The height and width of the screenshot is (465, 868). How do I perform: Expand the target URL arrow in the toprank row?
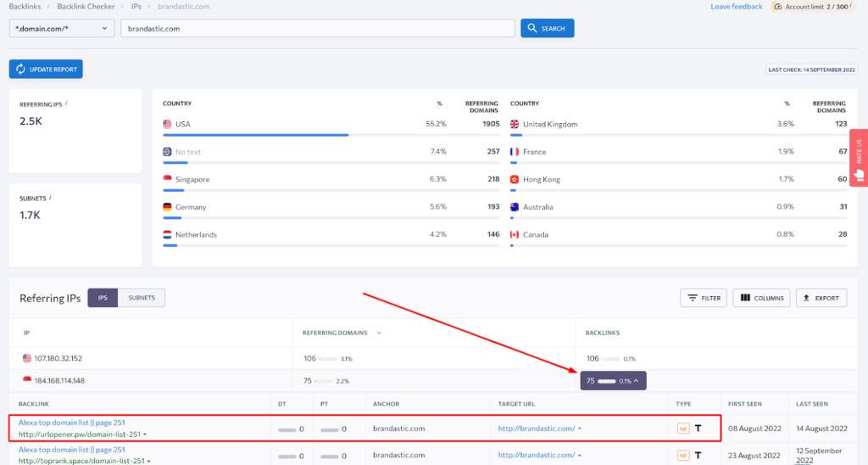(580, 456)
